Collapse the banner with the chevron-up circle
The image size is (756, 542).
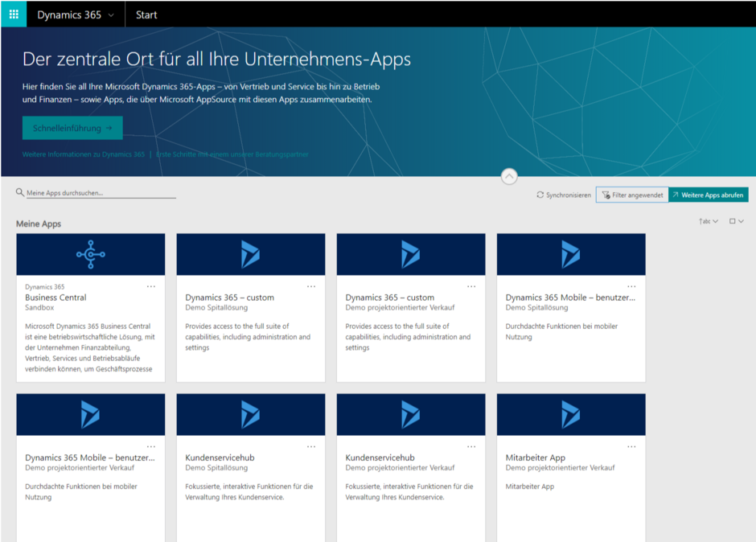coord(509,176)
